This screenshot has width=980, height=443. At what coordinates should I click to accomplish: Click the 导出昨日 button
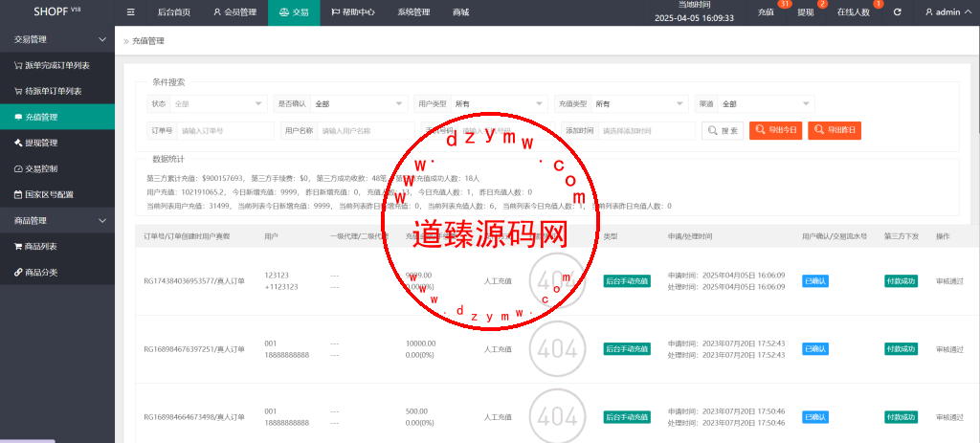835,130
